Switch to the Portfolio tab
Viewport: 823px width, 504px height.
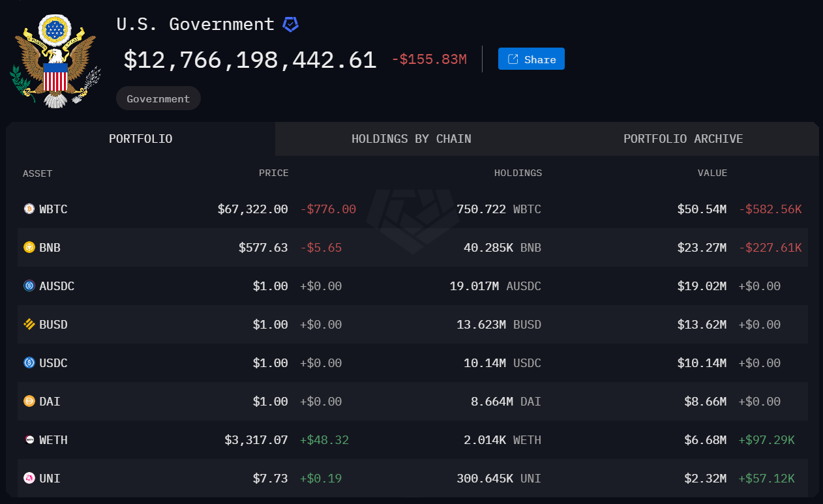click(141, 139)
